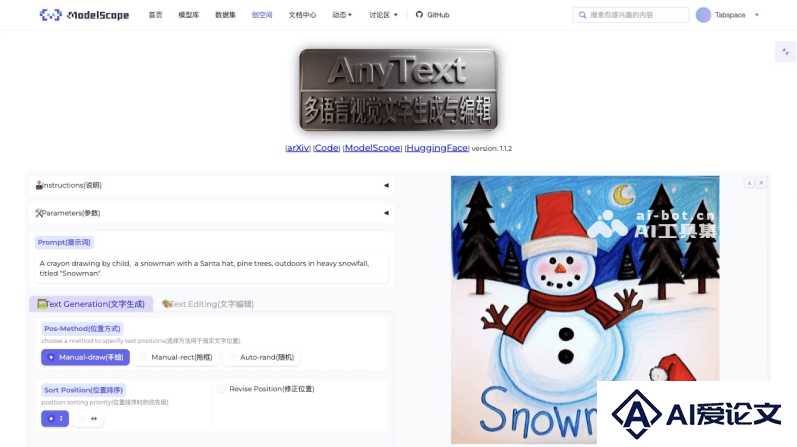
Task: Click the AnyText banner image
Action: (398, 90)
